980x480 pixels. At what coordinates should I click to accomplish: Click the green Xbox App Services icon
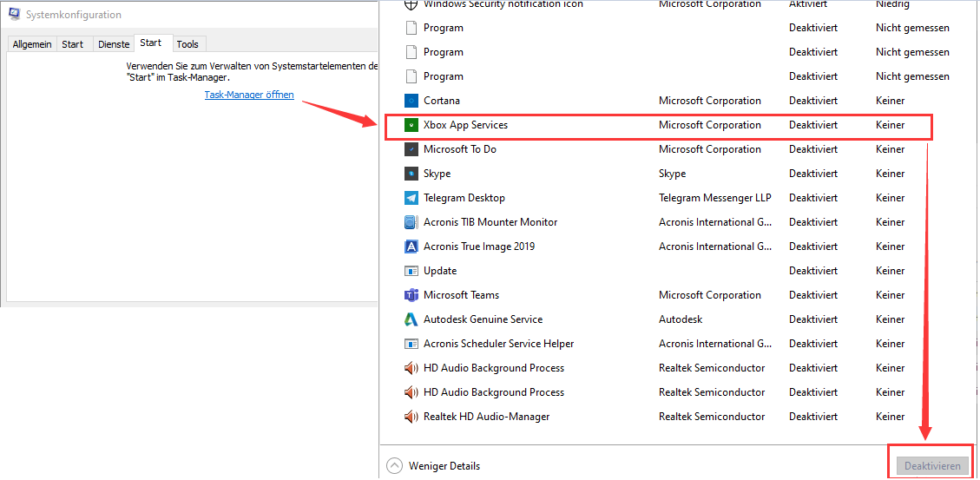411,125
